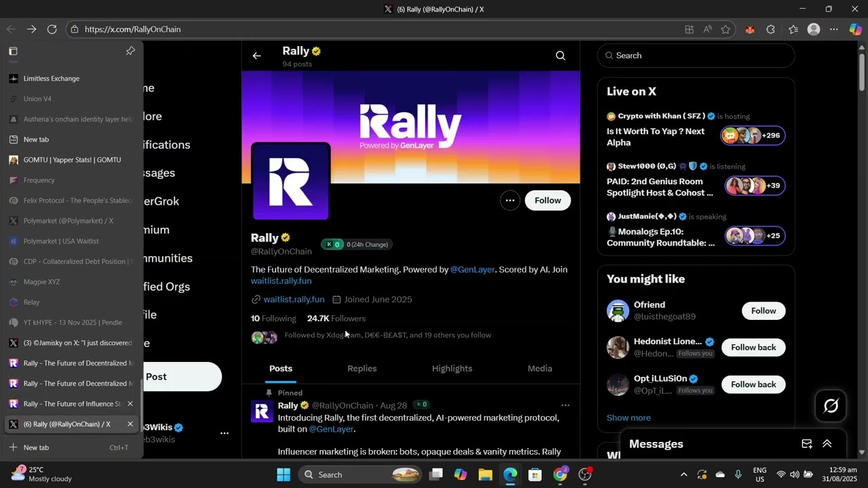This screenshot has width=868, height=488.
Task: Open more options on the pinned post
Action: click(x=565, y=405)
